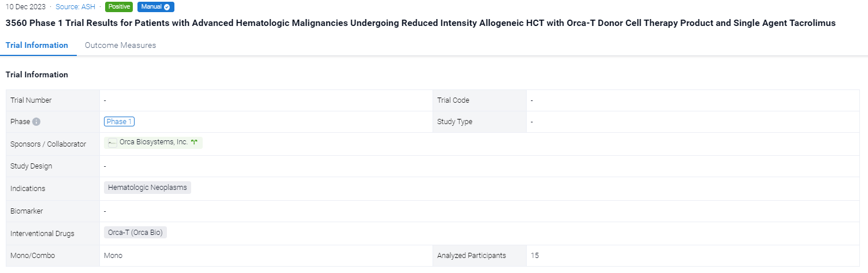
Task: Switch to the Outcome Measures tab
Action: (120, 45)
